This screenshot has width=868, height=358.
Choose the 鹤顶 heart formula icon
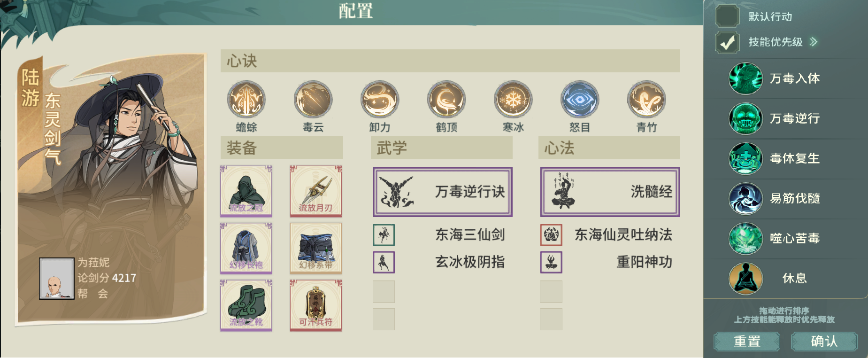click(446, 99)
